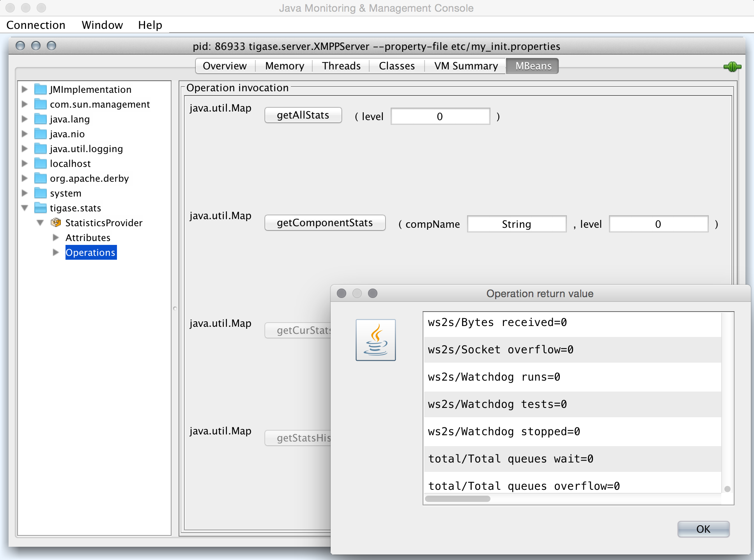Click the compName String input field
This screenshot has height=560, width=754.
point(517,224)
